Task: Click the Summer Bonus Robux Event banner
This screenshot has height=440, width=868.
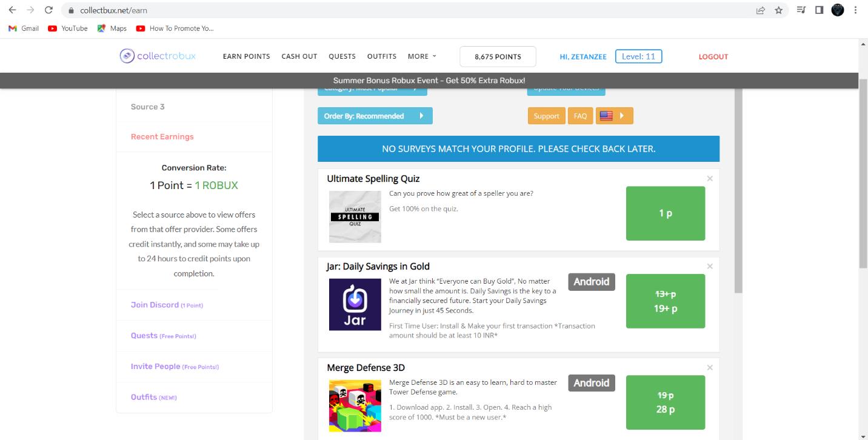Action: [429, 81]
